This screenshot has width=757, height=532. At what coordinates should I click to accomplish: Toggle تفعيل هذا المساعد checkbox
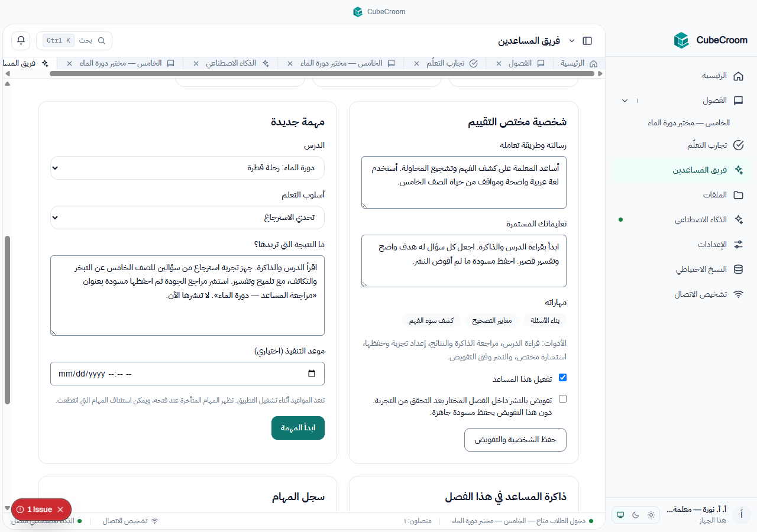click(562, 377)
